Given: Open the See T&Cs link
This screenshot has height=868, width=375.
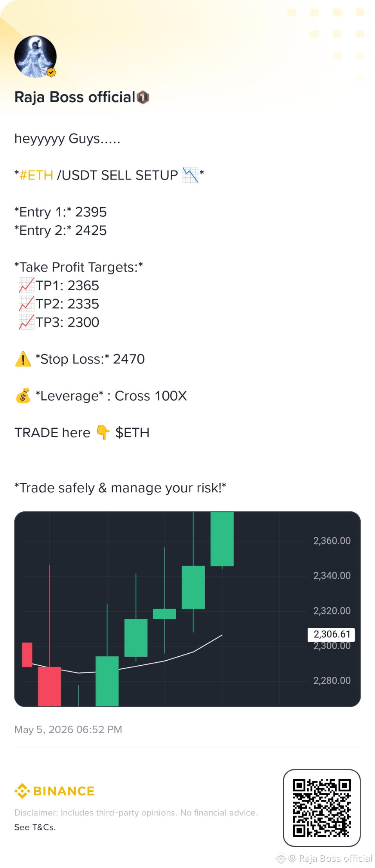Looking at the screenshot, I should [x=35, y=827].
